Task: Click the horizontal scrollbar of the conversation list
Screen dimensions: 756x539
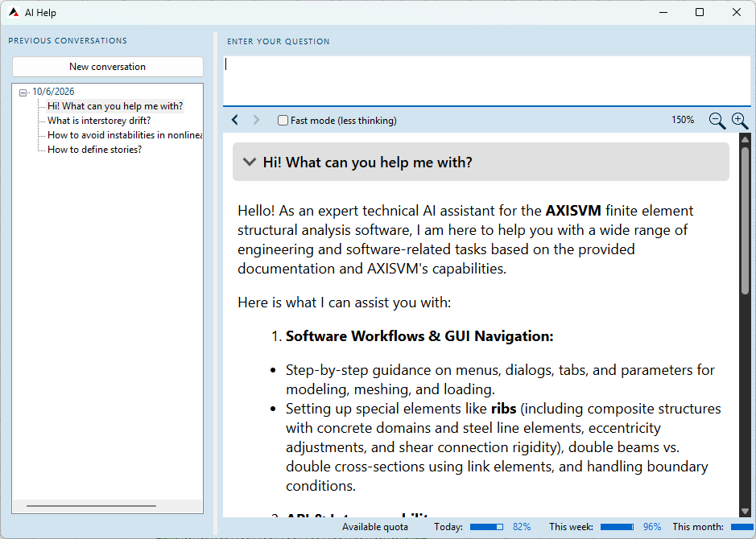Action: pyautogui.click(x=91, y=506)
